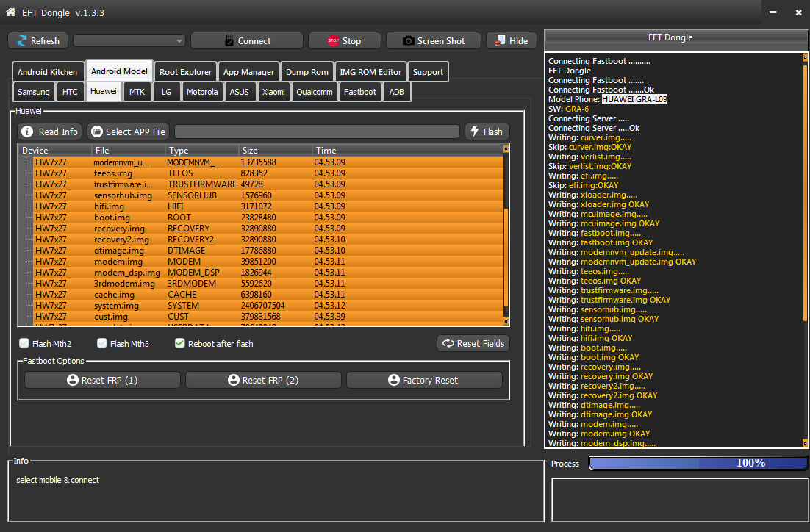Image resolution: width=810 pixels, height=532 pixels.
Task: Select the Motorola brand tab
Action: coord(202,92)
